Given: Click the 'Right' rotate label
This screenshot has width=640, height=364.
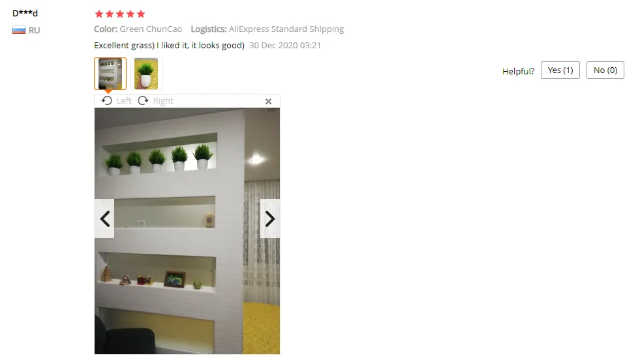Looking at the screenshot, I should 163,101.
